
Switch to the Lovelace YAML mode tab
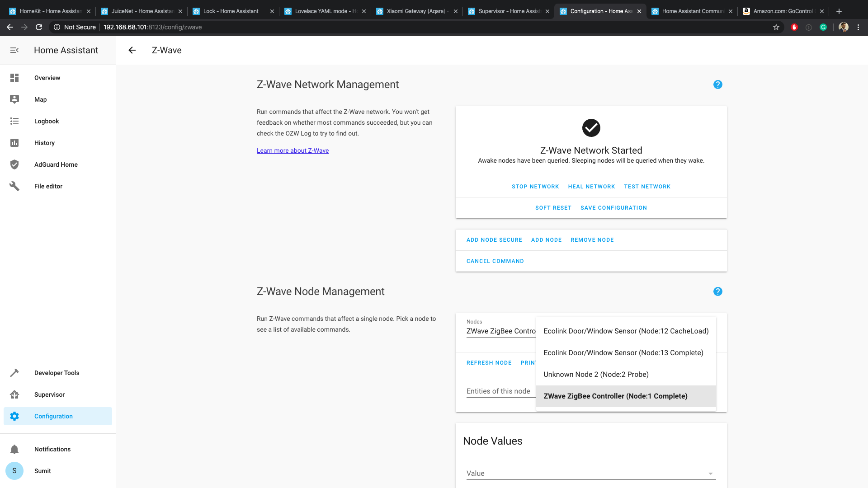(x=325, y=11)
